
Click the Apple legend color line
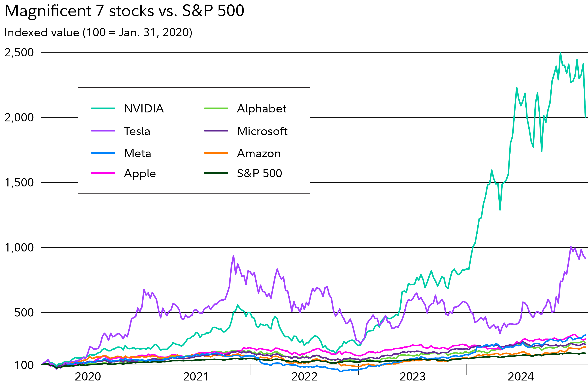[x=103, y=173]
